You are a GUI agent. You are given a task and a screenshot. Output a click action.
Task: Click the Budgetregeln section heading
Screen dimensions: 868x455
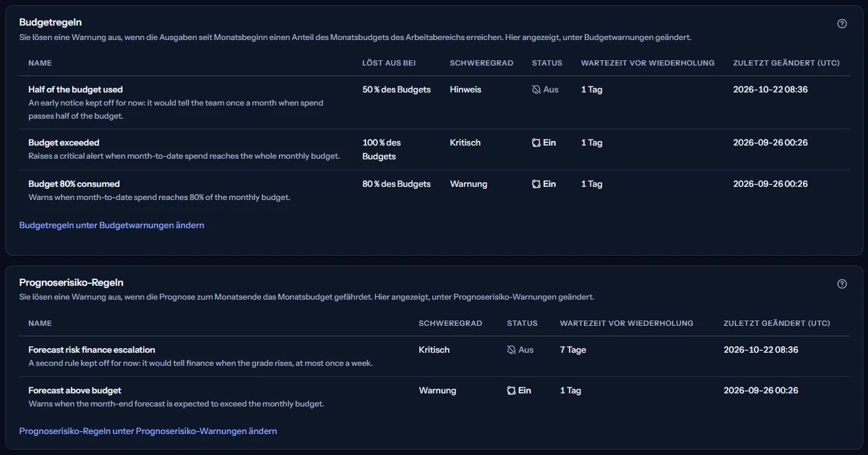click(51, 23)
